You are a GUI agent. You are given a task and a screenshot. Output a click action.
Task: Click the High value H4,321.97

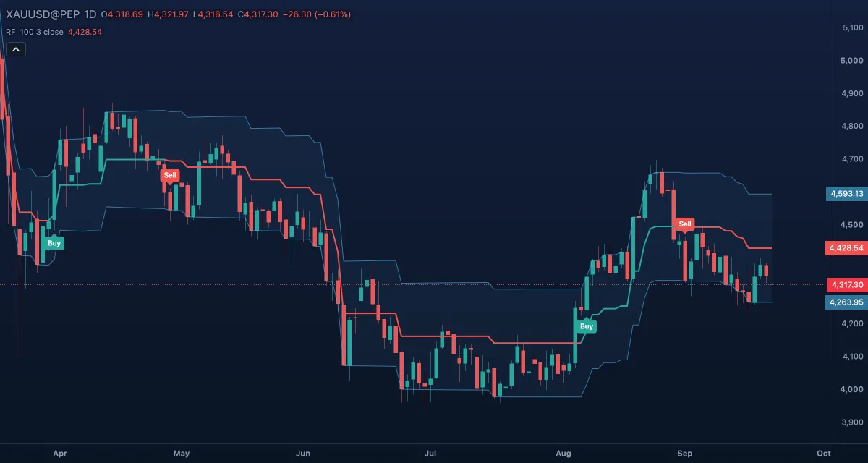coord(168,14)
